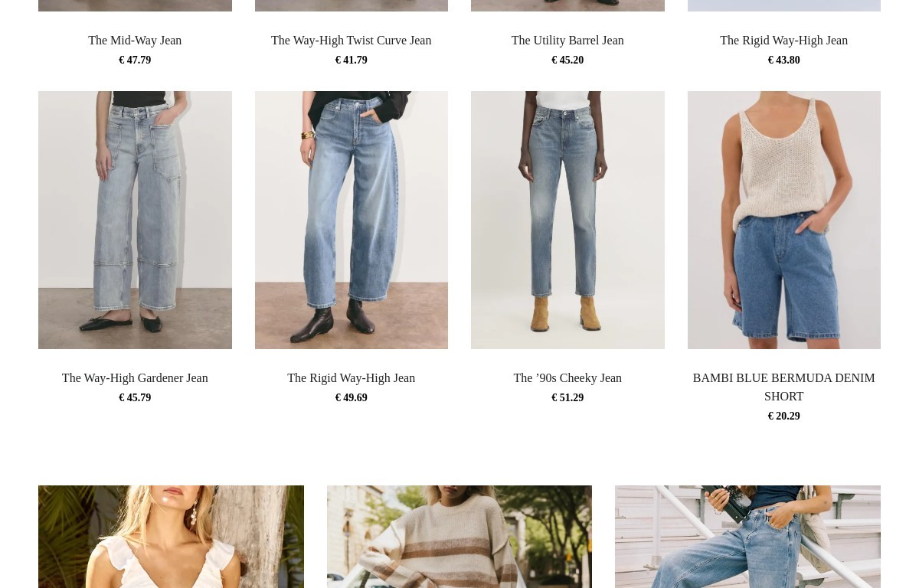Select The Utility Barrel Jean title
Viewport: 919px width, 588px height.
tap(567, 41)
